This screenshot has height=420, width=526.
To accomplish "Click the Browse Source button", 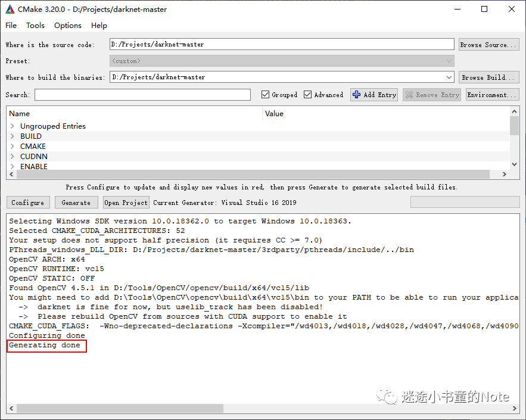I will [488, 45].
